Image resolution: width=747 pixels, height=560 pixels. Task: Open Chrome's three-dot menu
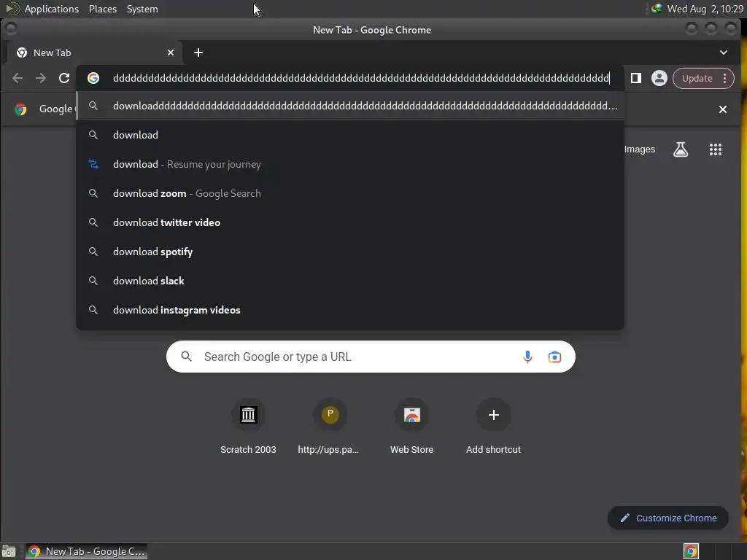[x=724, y=78]
